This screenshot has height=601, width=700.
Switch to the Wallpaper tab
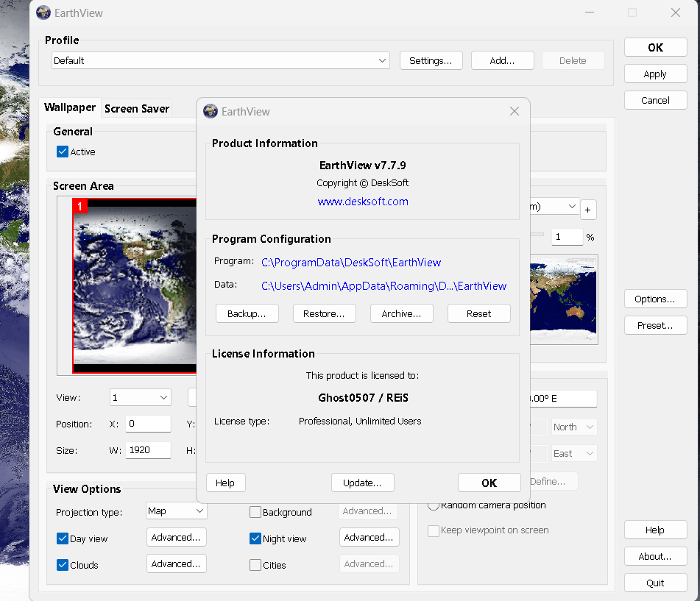[70, 107]
